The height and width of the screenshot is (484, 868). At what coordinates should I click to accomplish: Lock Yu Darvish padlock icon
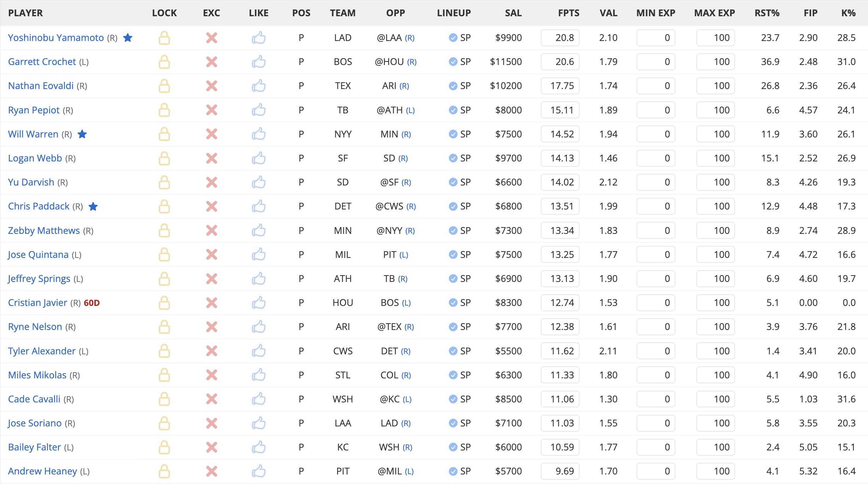click(x=164, y=182)
